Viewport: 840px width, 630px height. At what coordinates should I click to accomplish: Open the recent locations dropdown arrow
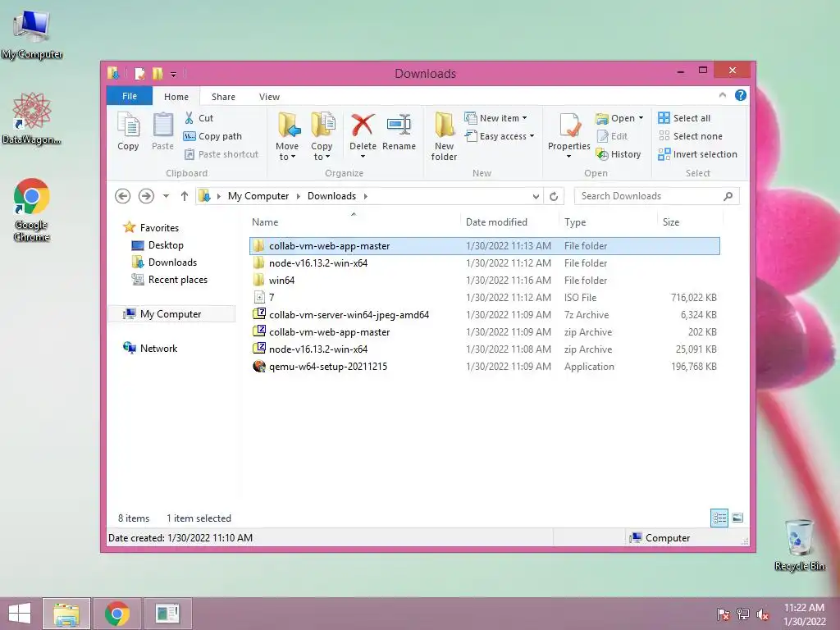(x=166, y=196)
